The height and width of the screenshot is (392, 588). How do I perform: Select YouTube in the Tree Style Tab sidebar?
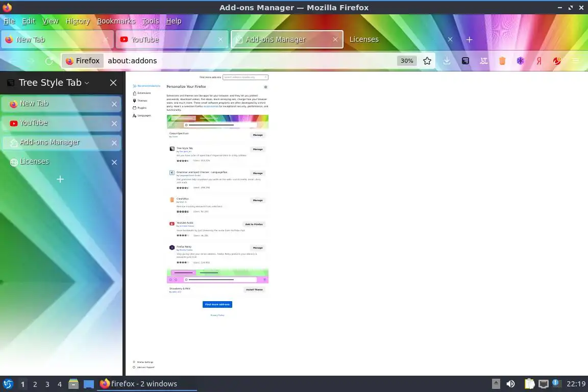61,123
